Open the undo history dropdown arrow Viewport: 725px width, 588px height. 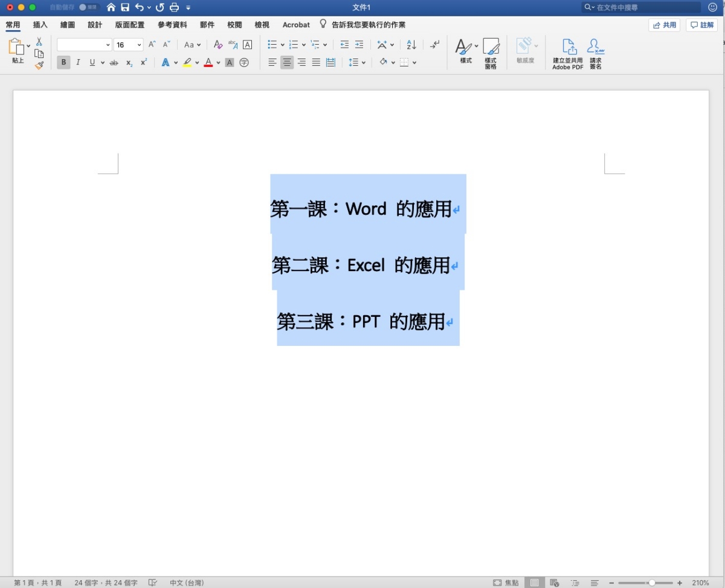click(x=149, y=8)
